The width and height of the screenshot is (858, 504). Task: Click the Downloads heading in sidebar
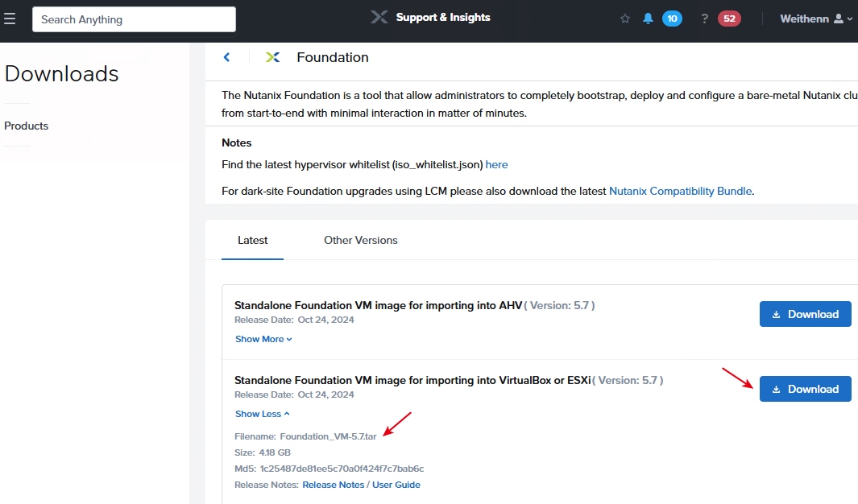tap(61, 74)
